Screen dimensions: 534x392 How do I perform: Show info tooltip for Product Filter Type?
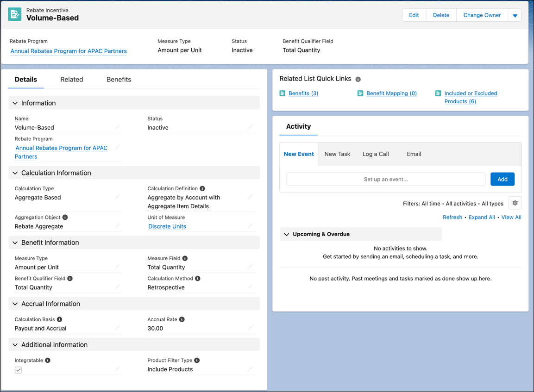(x=197, y=360)
